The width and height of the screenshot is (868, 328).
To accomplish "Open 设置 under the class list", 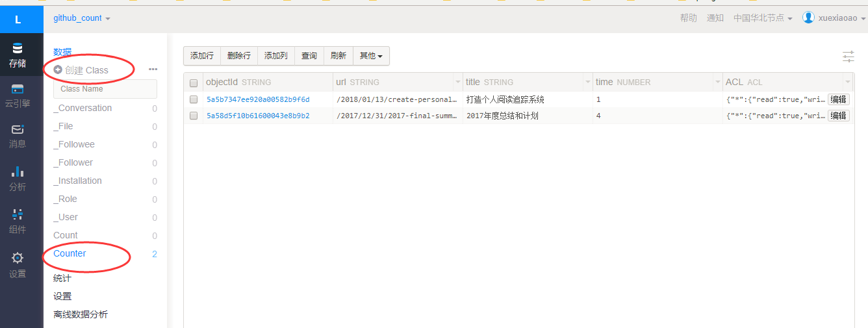I will 62,296.
